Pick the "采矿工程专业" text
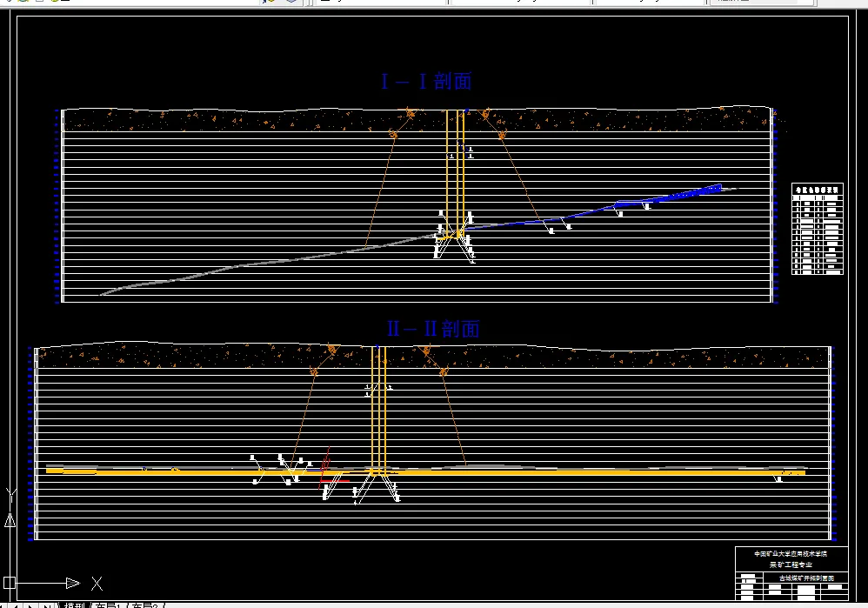The height and width of the screenshot is (608, 868). click(x=791, y=565)
